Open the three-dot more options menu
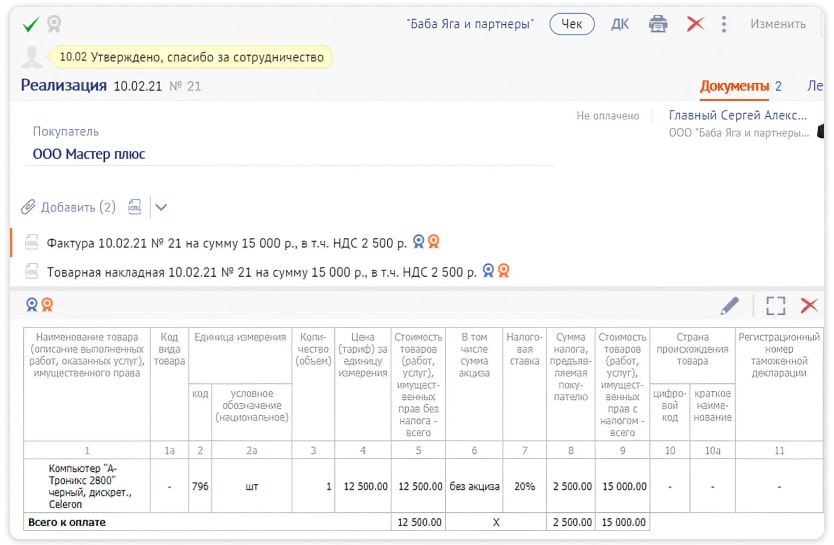This screenshot has height=545, width=834. 724,24
